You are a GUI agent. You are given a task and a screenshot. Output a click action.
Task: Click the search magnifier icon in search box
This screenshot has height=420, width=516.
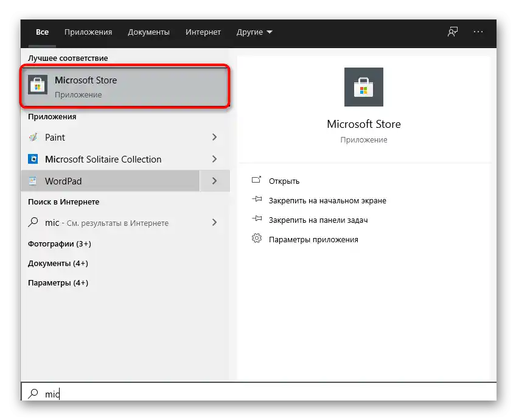click(33, 393)
